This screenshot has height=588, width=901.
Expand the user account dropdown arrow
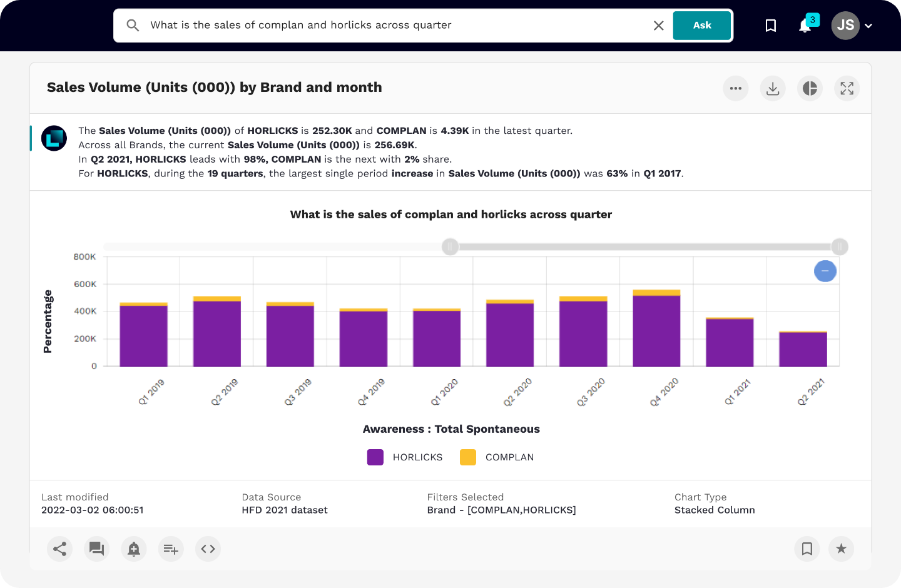tap(868, 26)
